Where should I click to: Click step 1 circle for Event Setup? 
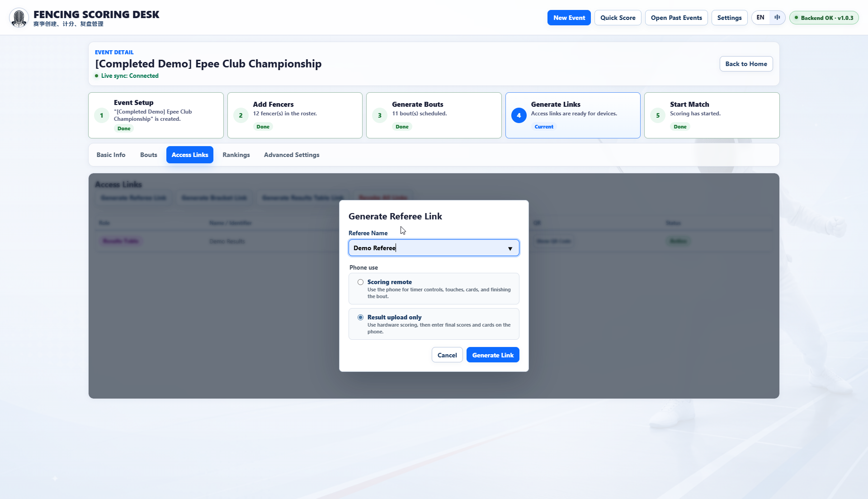pos(102,115)
